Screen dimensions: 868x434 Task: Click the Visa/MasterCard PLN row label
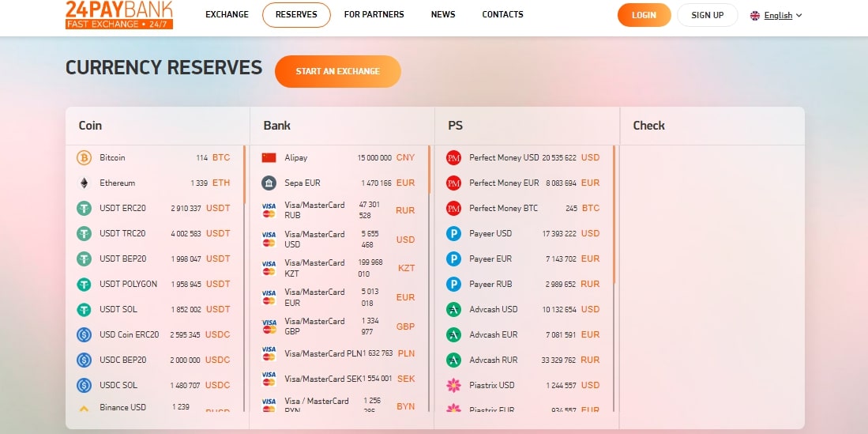click(x=323, y=353)
